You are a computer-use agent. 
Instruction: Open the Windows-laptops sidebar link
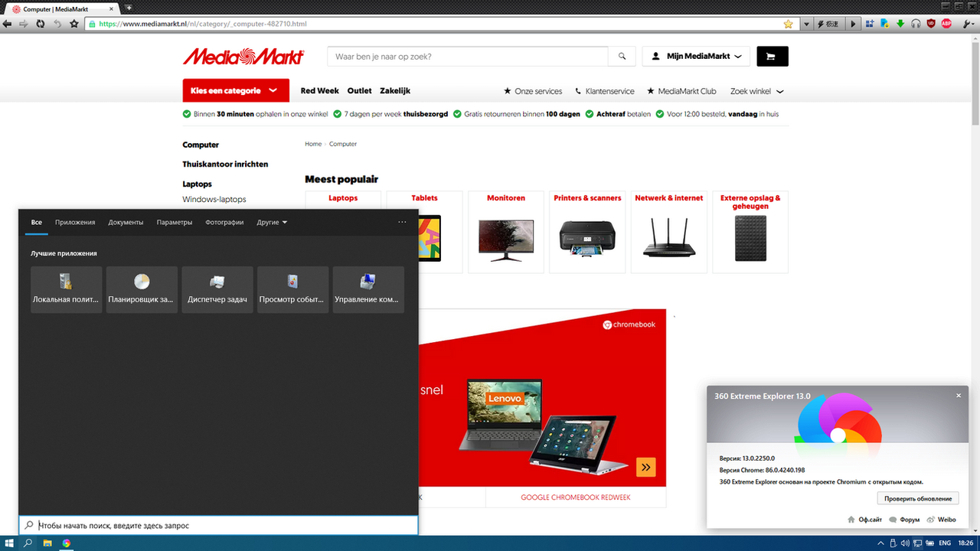[214, 199]
